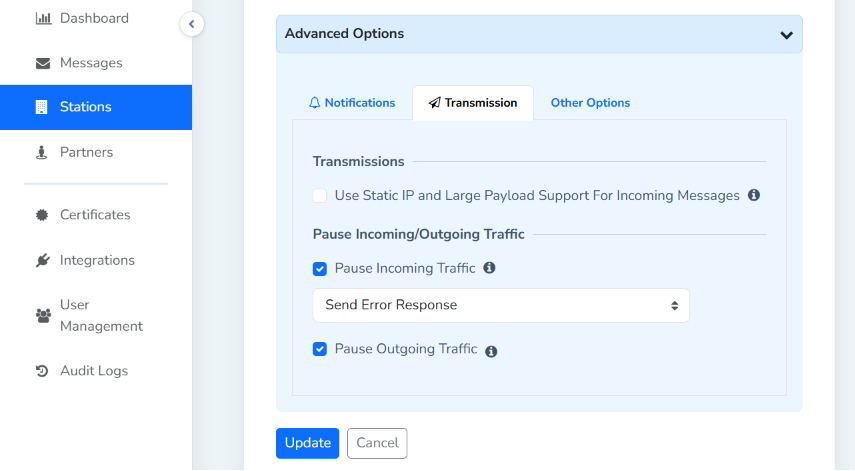This screenshot has height=471, width=855.
Task: Navigate to Integrations in sidebar
Action: point(95,260)
